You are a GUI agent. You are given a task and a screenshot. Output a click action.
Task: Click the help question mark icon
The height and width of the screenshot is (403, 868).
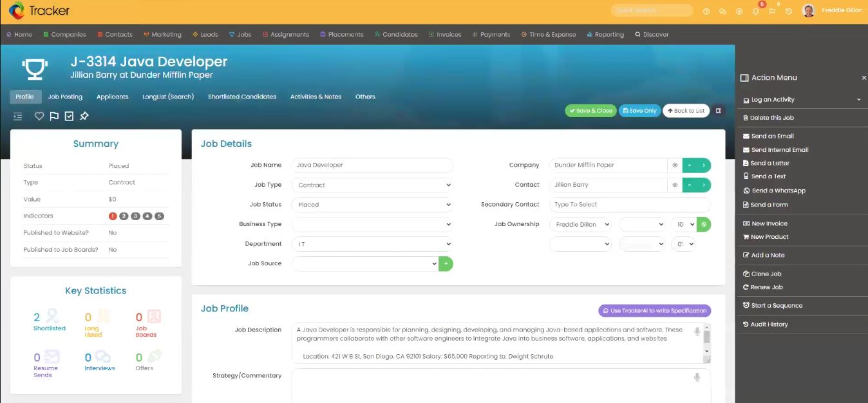[x=706, y=11]
